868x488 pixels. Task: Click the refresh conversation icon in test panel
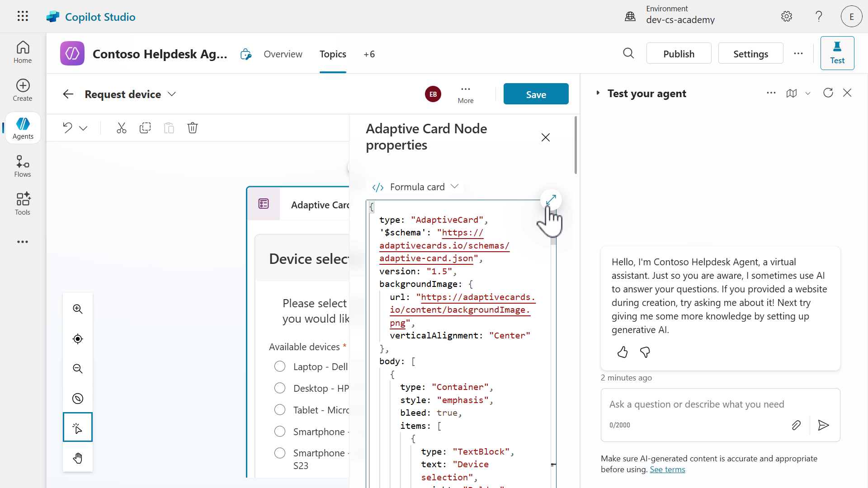click(828, 93)
